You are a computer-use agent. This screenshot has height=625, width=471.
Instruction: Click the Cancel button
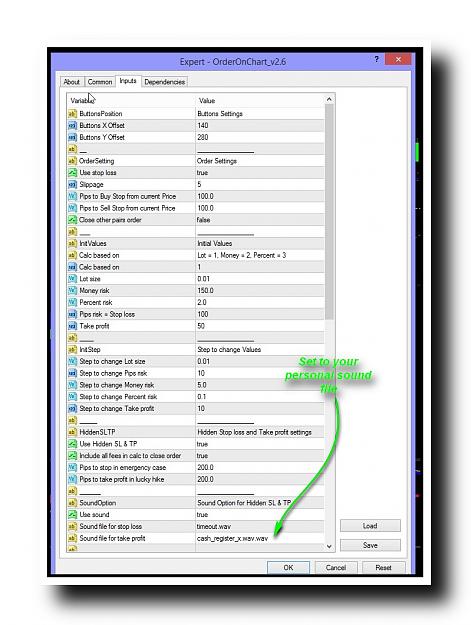[x=336, y=568]
